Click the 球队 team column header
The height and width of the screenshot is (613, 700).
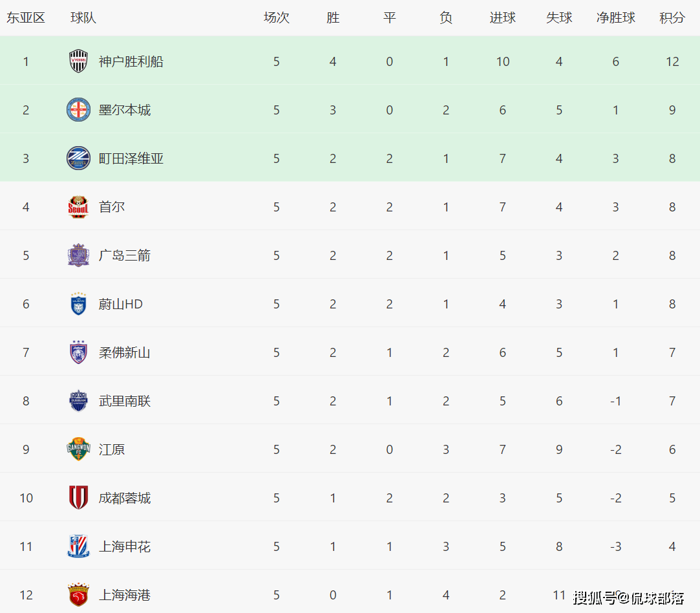tap(83, 18)
